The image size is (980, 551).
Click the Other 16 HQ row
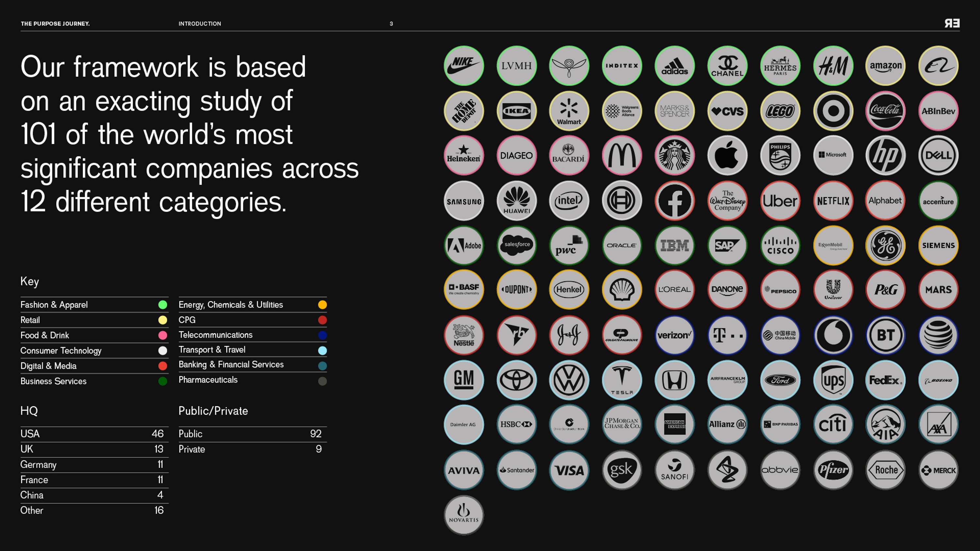(x=94, y=510)
